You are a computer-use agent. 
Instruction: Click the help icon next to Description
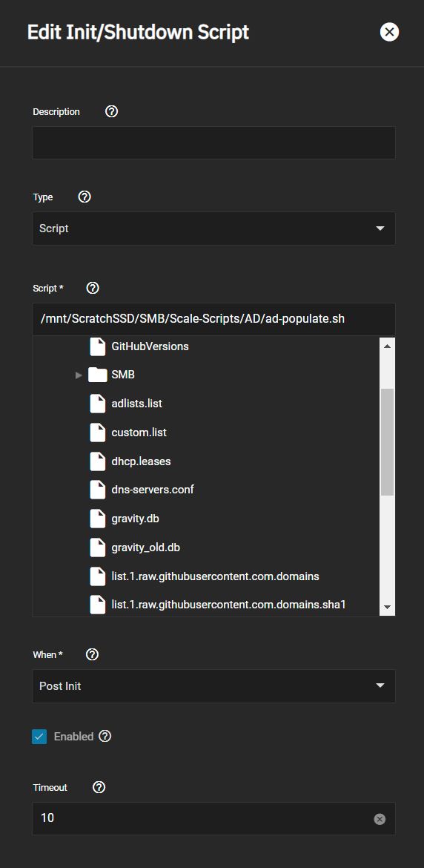111,112
